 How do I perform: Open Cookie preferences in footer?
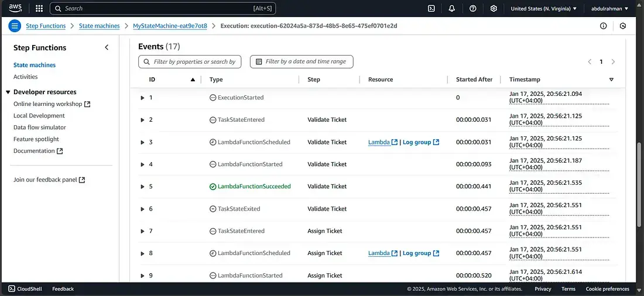coord(608,289)
